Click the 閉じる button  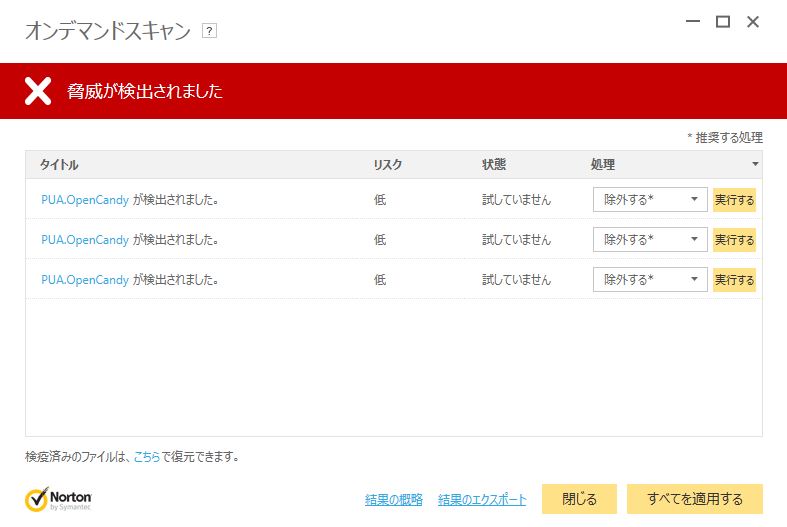click(x=579, y=499)
